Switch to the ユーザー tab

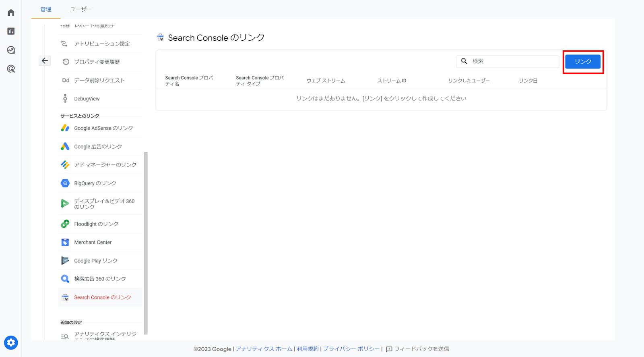click(81, 9)
